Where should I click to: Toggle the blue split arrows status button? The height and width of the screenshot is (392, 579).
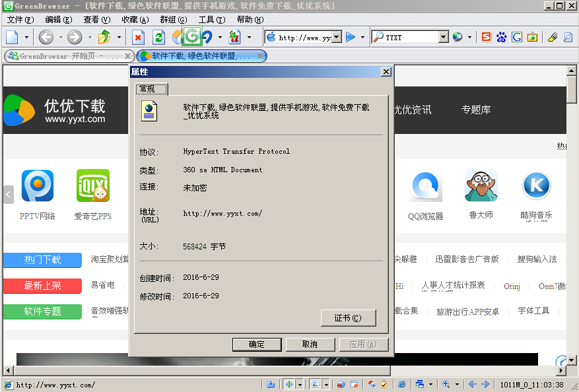click(x=289, y=385)
